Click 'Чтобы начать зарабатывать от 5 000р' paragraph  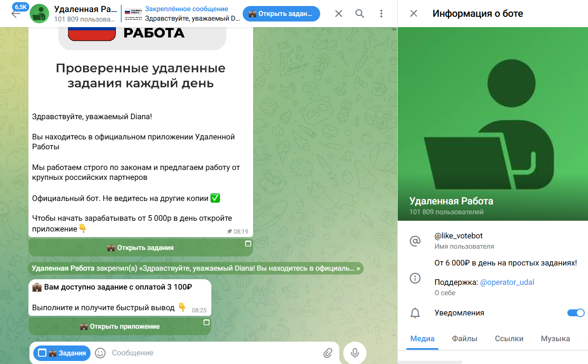[x=132, y=223]
